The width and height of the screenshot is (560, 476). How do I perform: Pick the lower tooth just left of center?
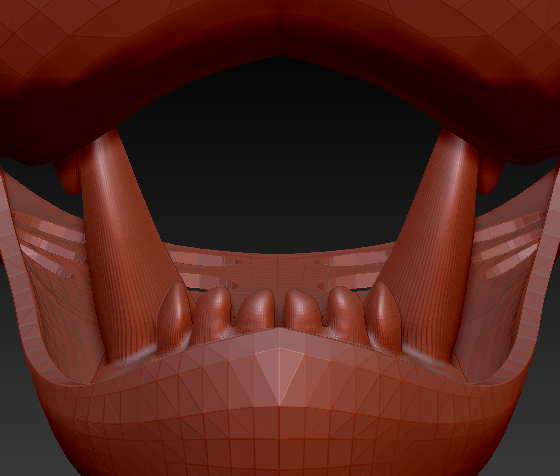[x=256, y=309]
